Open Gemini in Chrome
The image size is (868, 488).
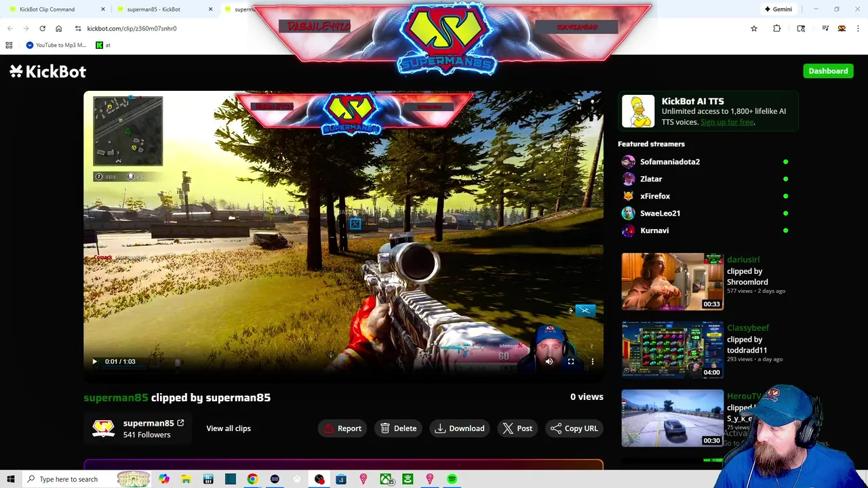[778, 9]
